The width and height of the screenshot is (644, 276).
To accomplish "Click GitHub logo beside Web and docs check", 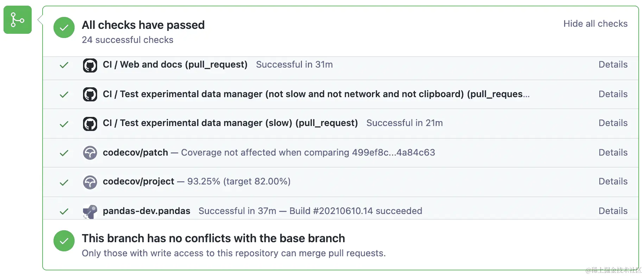I will point(90,65).
